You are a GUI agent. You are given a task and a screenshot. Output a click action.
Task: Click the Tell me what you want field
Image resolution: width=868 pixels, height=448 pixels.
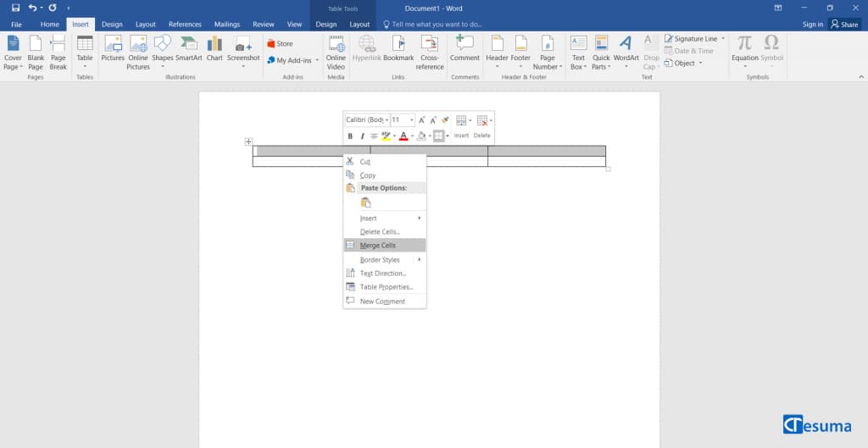coord(432,25)
